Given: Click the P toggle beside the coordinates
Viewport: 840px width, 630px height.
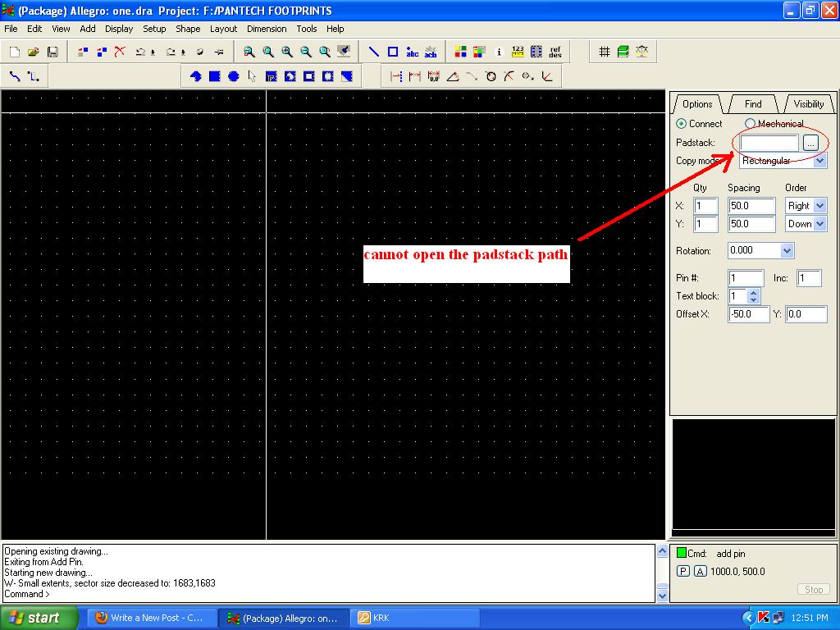Looking at the screenshot, I should coord(682,571).
